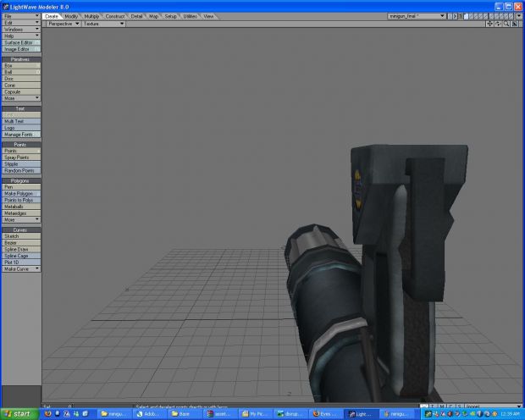Viewport: 525px width, 420px height.
Task: Click the Make Polygon button
Action: (21, 194)
